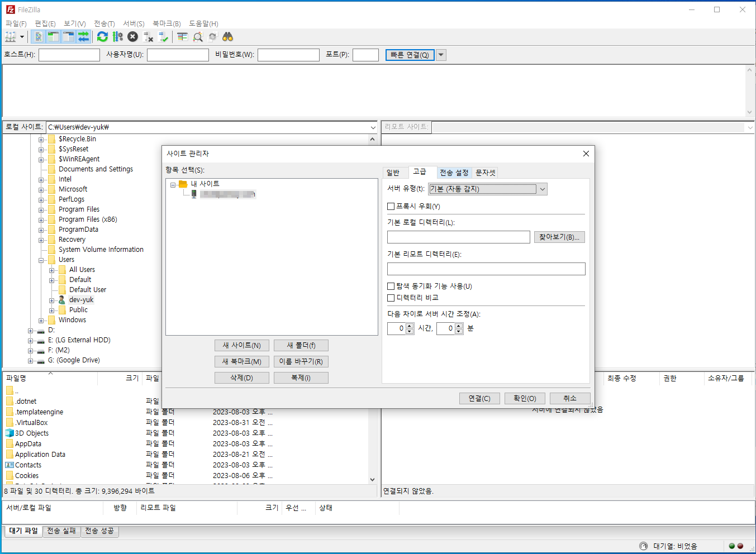756x554 pixels.
Task: Enable the 디렉터리 비교 checkbox
Action: point(391,298)
